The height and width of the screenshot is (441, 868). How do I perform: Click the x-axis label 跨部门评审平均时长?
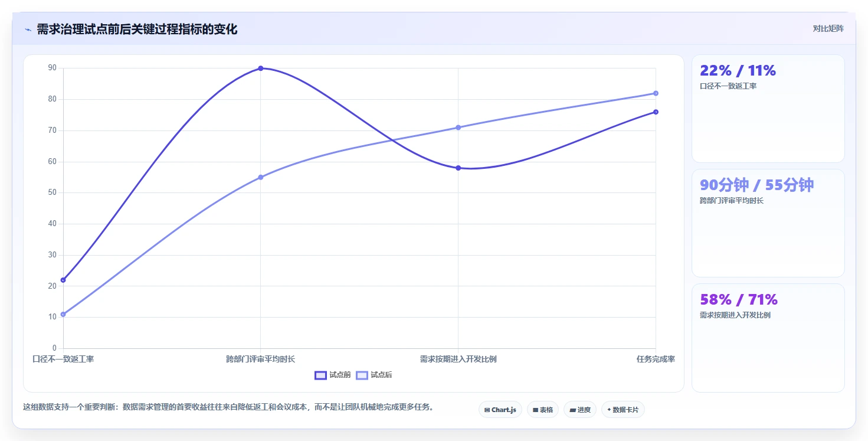pos(261,359)
